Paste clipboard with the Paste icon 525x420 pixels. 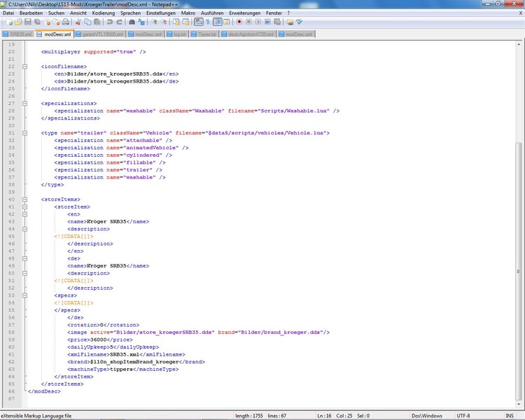pyautogui.click(x=97, y=22)
